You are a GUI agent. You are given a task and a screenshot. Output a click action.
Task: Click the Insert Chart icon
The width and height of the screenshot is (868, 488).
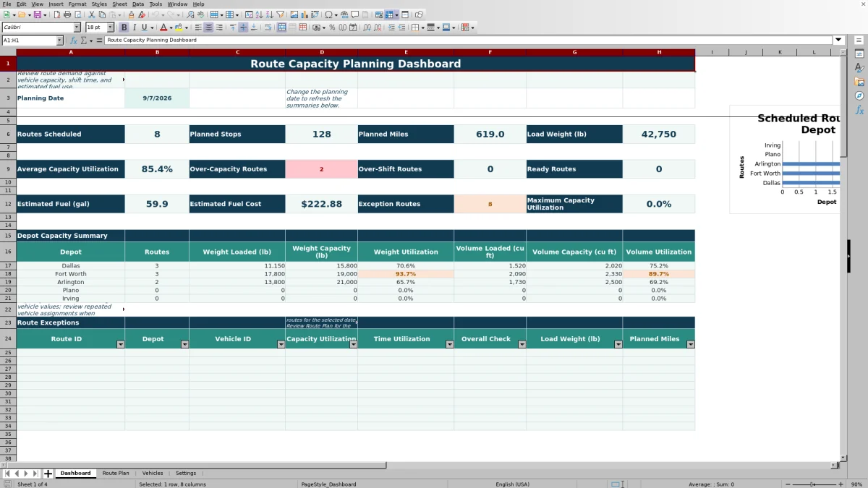(304, 14)
